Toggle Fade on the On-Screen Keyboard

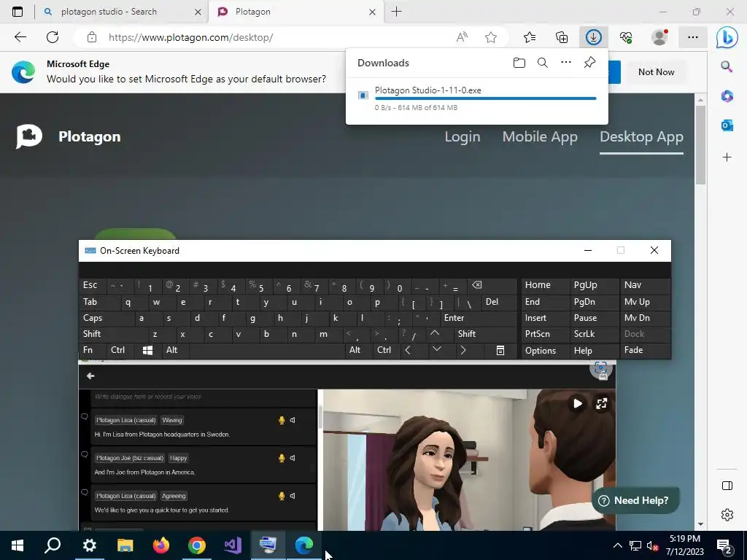click(645, 350)
